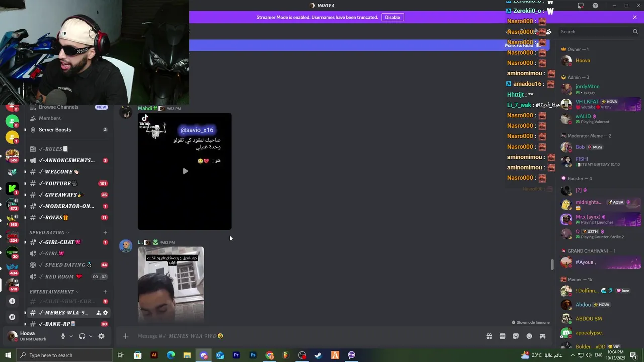Screen dimensions: 644x362
Task: Open the server with 434 badge
Action: 12,268
